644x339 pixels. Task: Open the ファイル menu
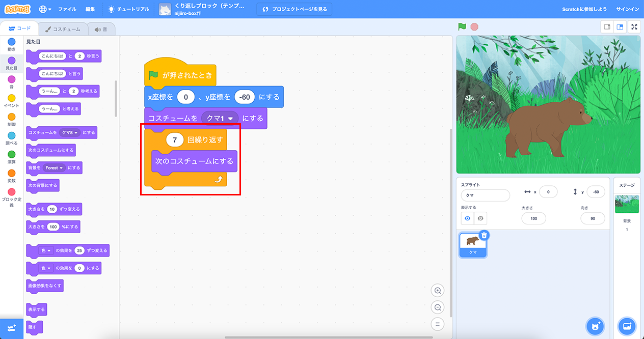coord(67,9)
